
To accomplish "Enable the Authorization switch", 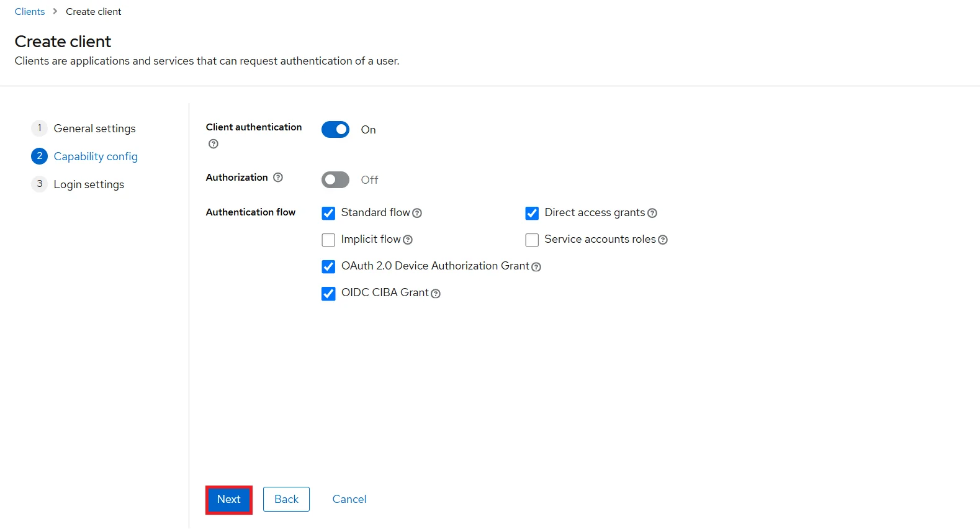I will (335, 179).
